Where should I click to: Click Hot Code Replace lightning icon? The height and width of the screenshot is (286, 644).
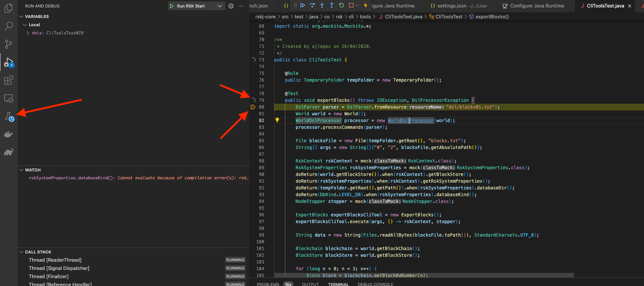coord(365,6)
